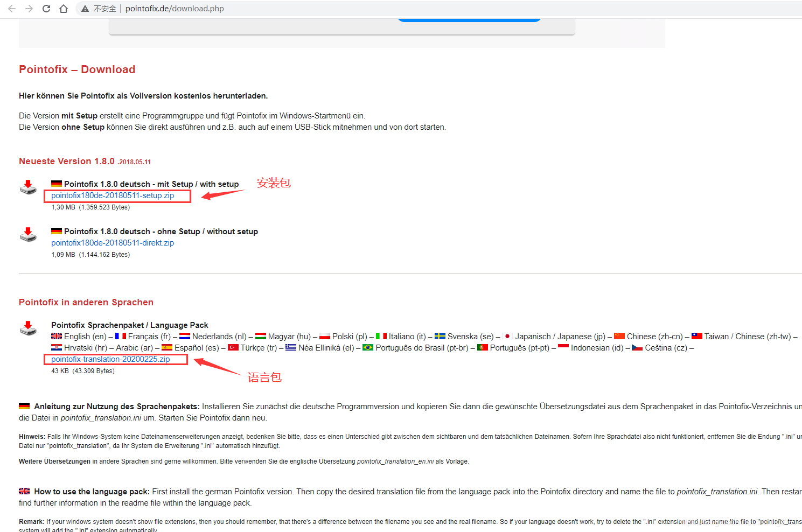Click the Polish flag before Polski (pl)

325,336
